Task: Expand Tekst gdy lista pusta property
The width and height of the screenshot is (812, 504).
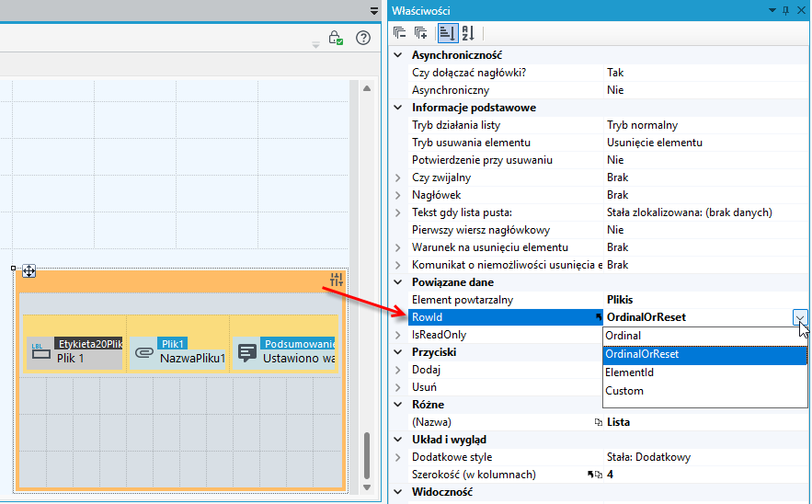Action: (x=397, y=212)
